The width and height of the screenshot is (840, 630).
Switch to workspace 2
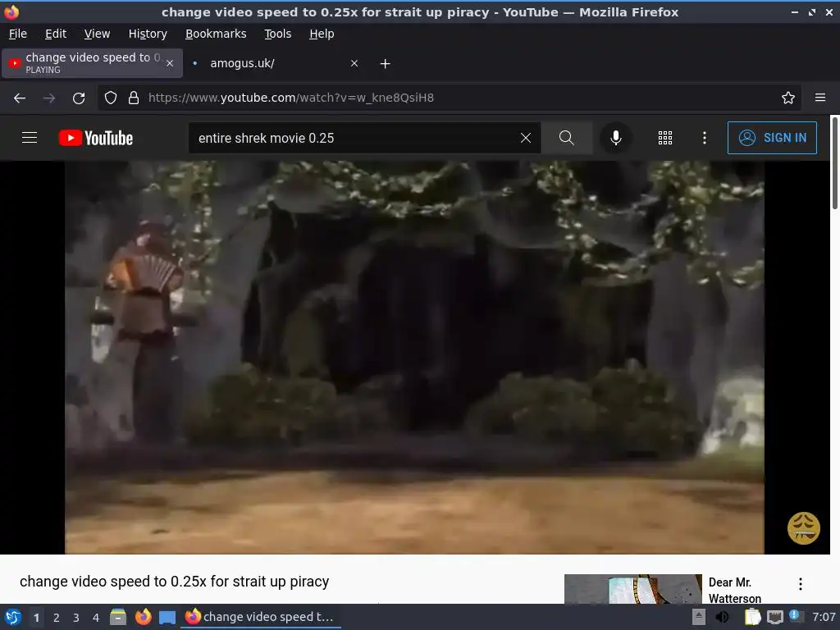pos(57,618)
